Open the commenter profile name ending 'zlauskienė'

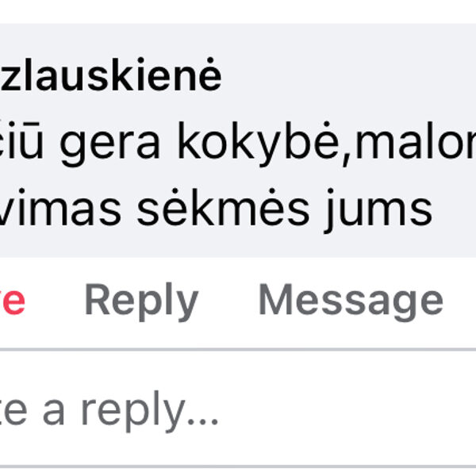(x=110, y=75)
